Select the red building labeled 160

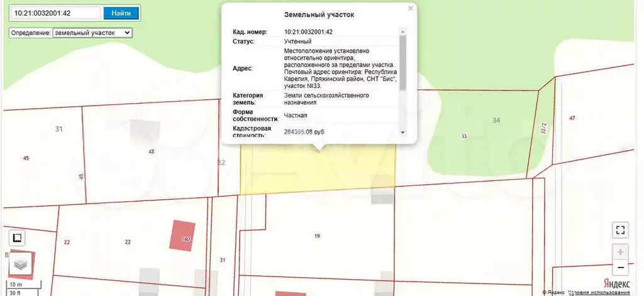tap(182, 236)
